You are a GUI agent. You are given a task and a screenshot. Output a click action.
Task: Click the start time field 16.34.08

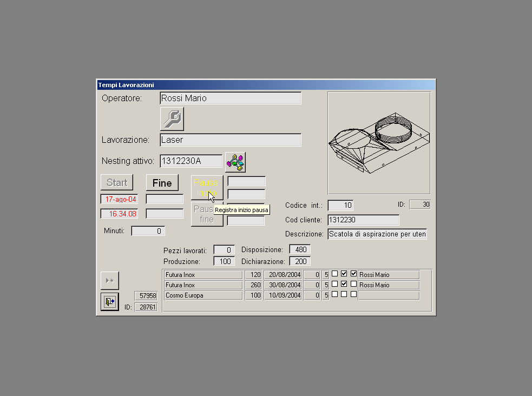(119, 214)
